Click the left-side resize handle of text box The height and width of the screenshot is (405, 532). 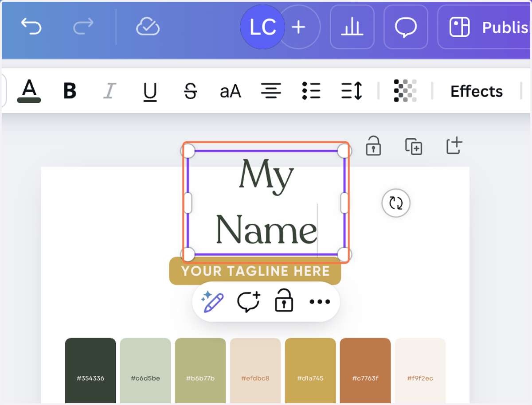click(188, 203)
